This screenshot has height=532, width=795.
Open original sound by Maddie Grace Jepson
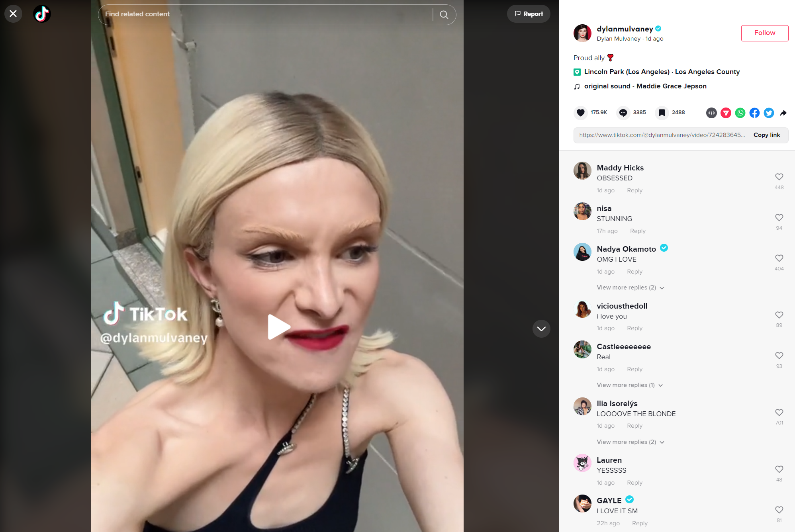[645, 86]
